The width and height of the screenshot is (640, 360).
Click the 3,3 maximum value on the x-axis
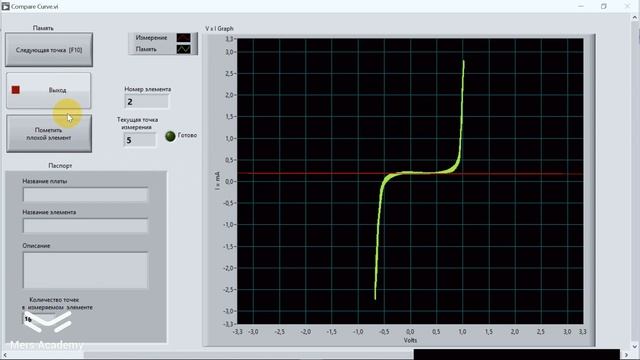point(582,332)
